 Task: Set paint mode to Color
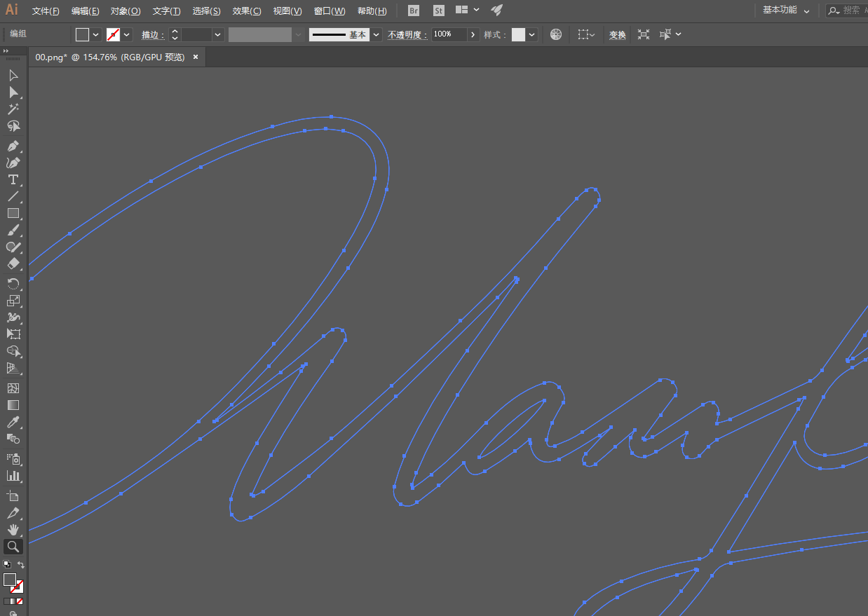click(x=8, y=601)
